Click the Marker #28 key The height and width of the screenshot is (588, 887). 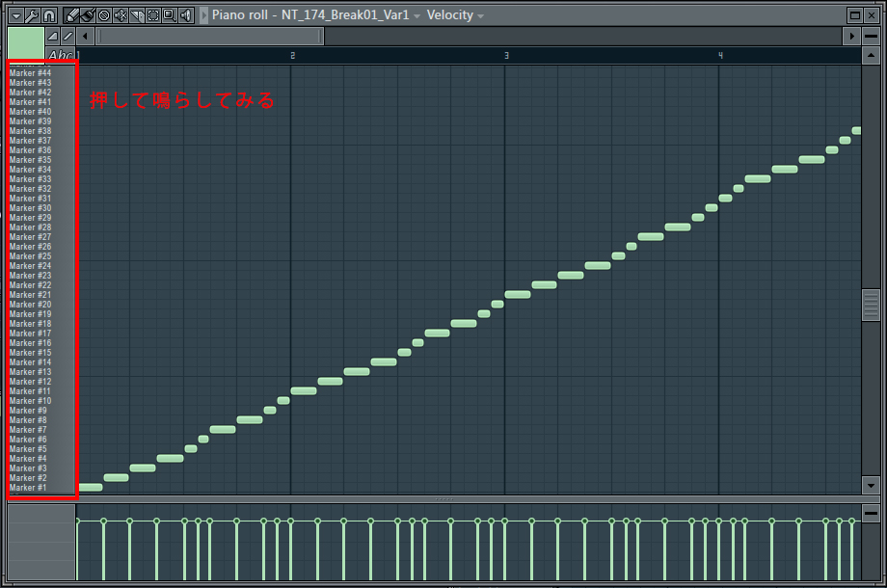click(x=41, y=227)
